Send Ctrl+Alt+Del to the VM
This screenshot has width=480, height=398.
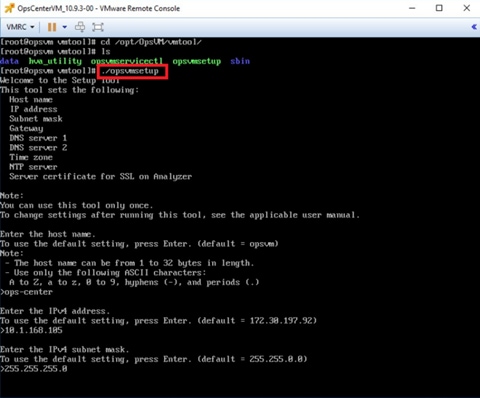[x=80, y=27]
